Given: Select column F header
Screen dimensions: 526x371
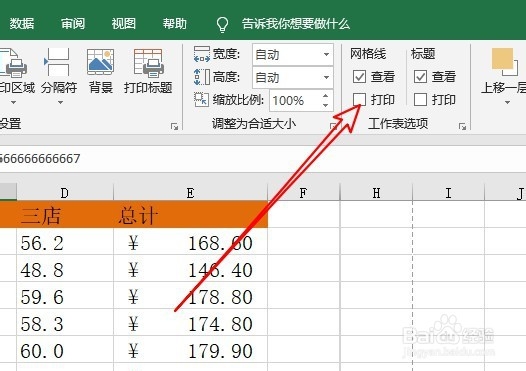Looking at the screenshot, I should pos(304,193).
